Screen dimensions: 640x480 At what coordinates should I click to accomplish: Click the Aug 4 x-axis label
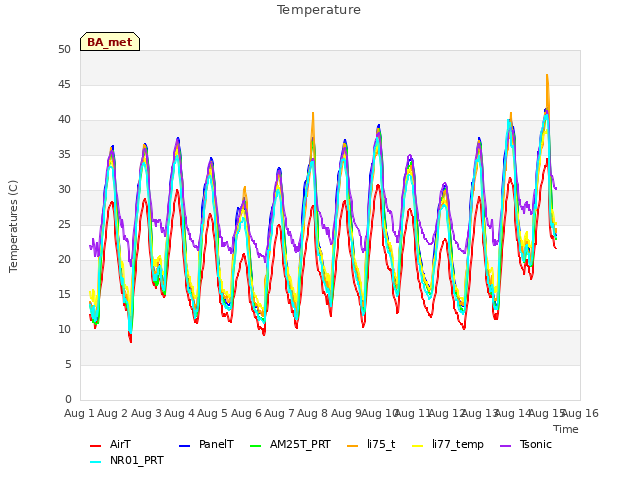(x=180, y=413)
